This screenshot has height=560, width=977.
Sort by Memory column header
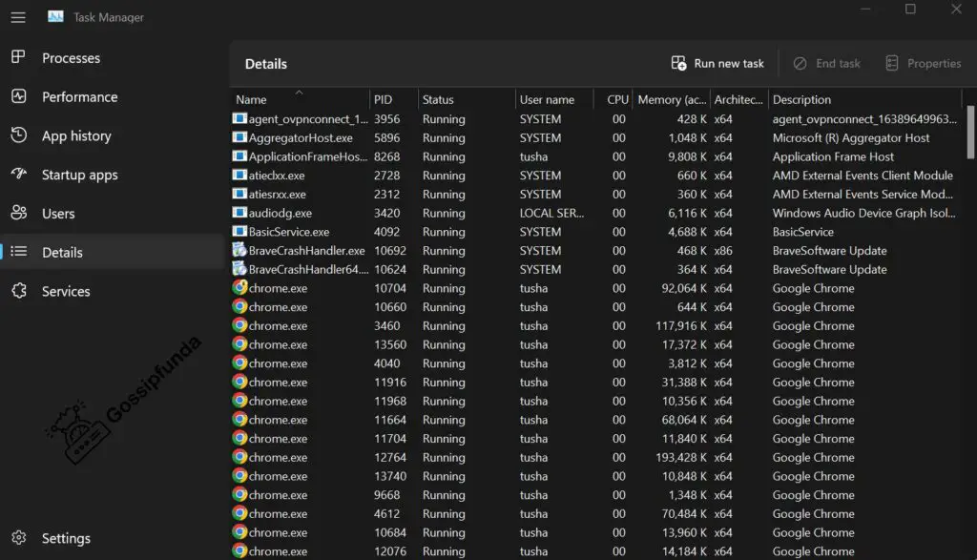pos(671,99)
